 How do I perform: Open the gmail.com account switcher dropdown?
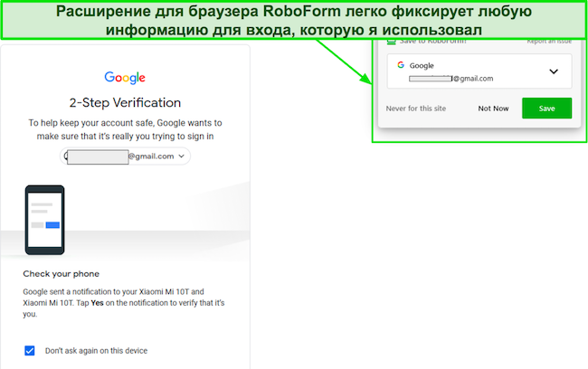click(x=125, y=156)
